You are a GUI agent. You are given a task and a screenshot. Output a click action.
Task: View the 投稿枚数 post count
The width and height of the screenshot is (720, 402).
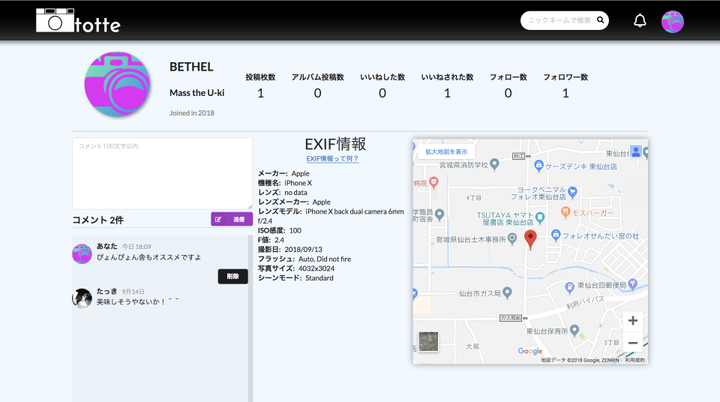coord(260,93)
